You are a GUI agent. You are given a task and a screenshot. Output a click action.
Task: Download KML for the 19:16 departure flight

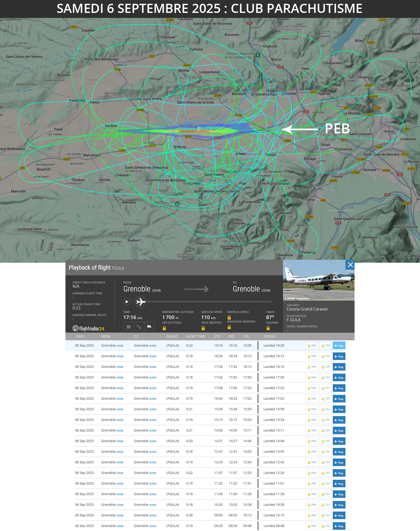click(312, 346)
